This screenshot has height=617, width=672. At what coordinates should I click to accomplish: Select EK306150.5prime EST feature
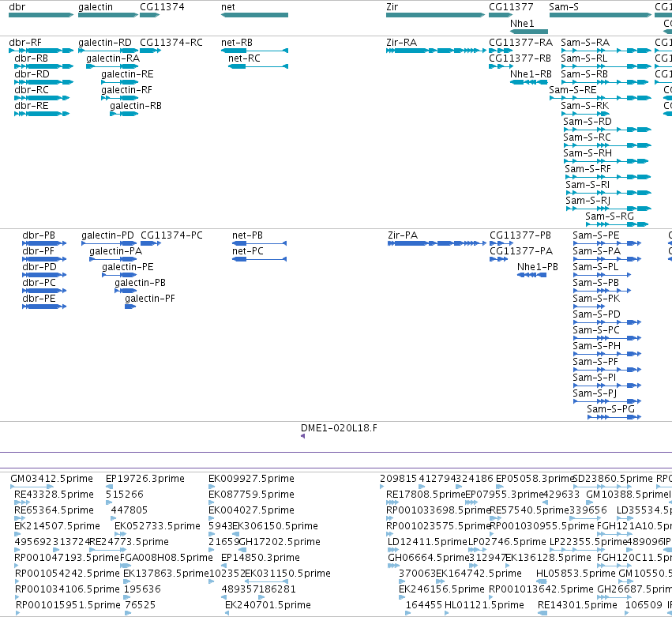tap(236, 534)
